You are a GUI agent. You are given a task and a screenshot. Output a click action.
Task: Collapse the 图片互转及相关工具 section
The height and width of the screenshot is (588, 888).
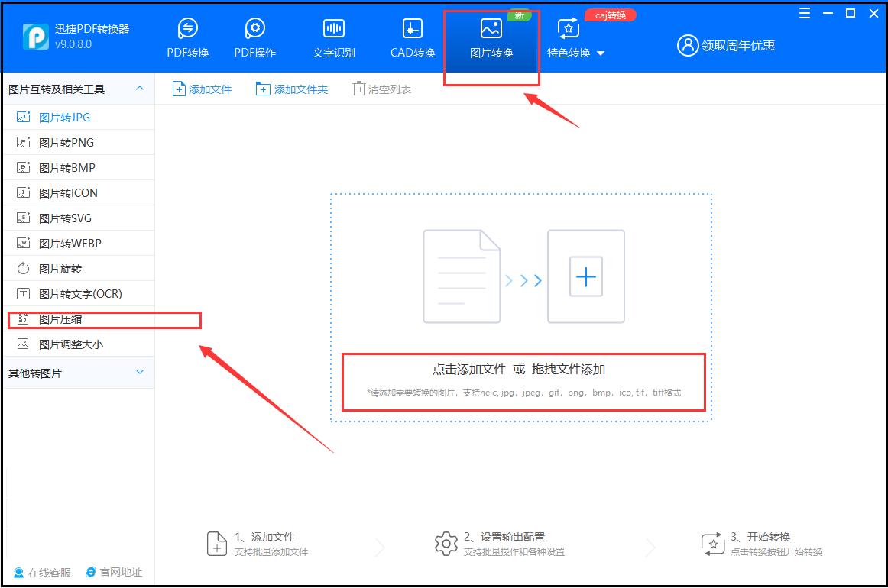click(x=76, y=89)
